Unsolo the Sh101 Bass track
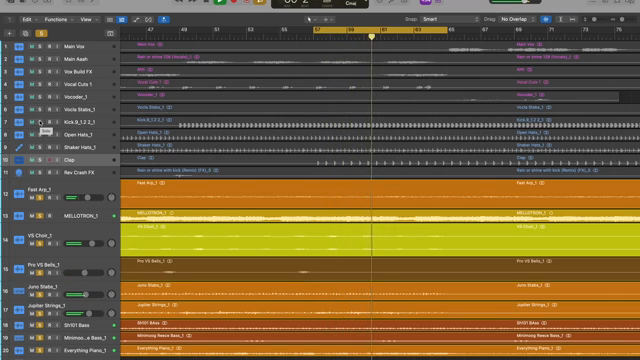This screenshot has height=360, width=640. 40,325
